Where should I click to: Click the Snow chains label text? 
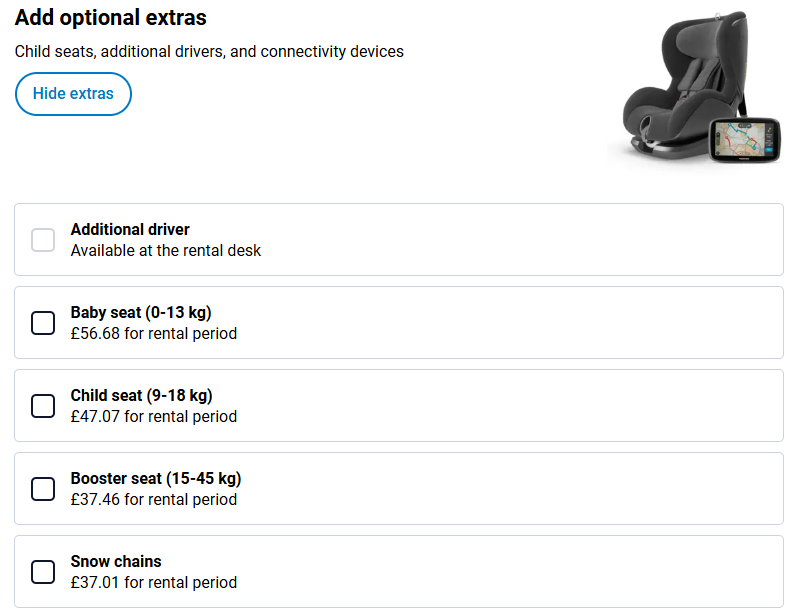tap(116, 562)
